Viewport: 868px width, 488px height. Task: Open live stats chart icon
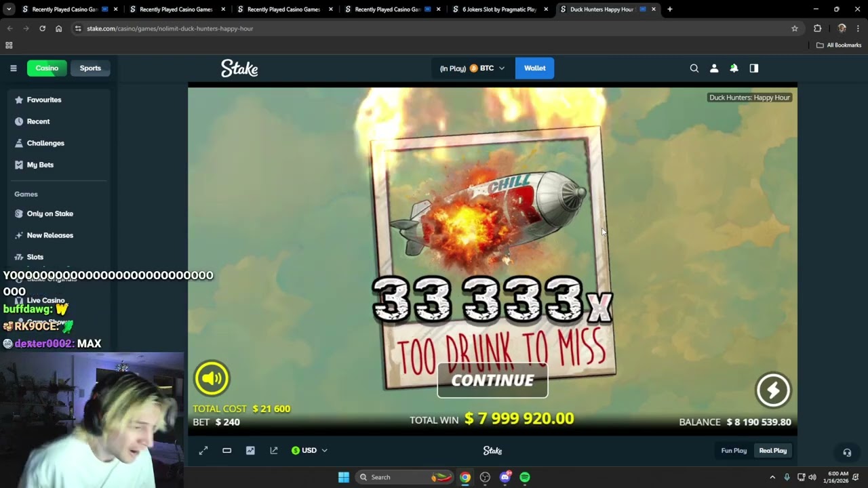click(250, 450)
